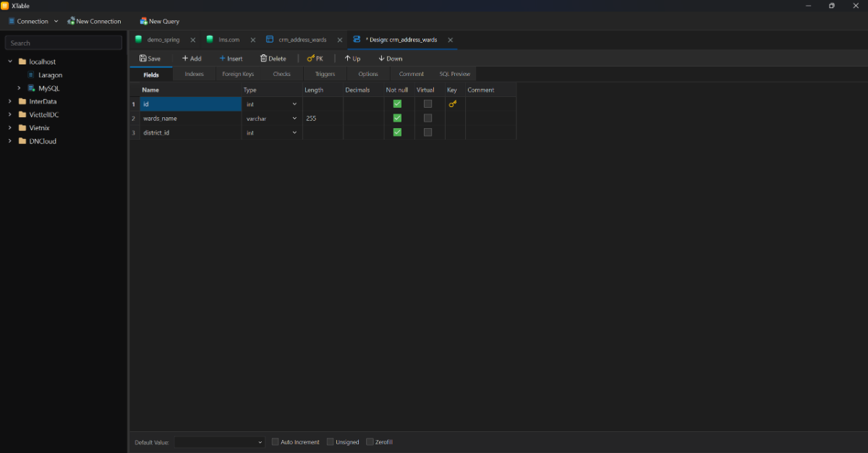868x453 pixels.
Task: Click the sidebar Search field
Action: click(x=64, y=43)
